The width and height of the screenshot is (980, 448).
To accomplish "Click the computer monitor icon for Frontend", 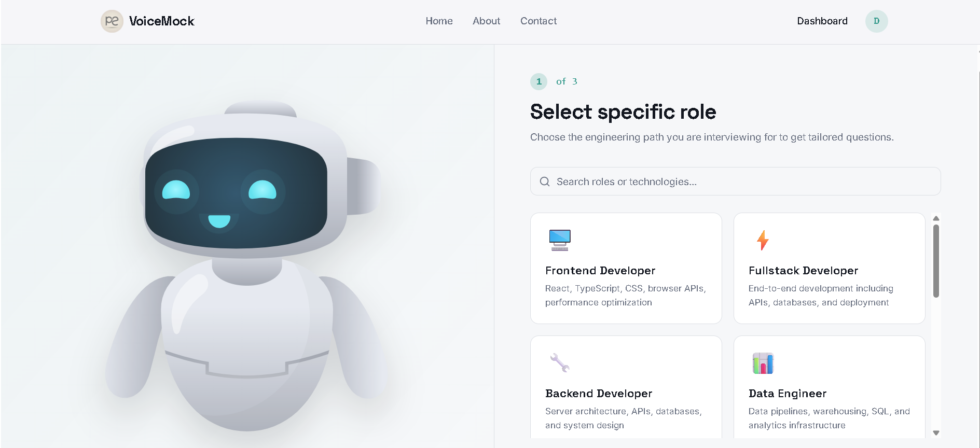I will click(560, 240).
